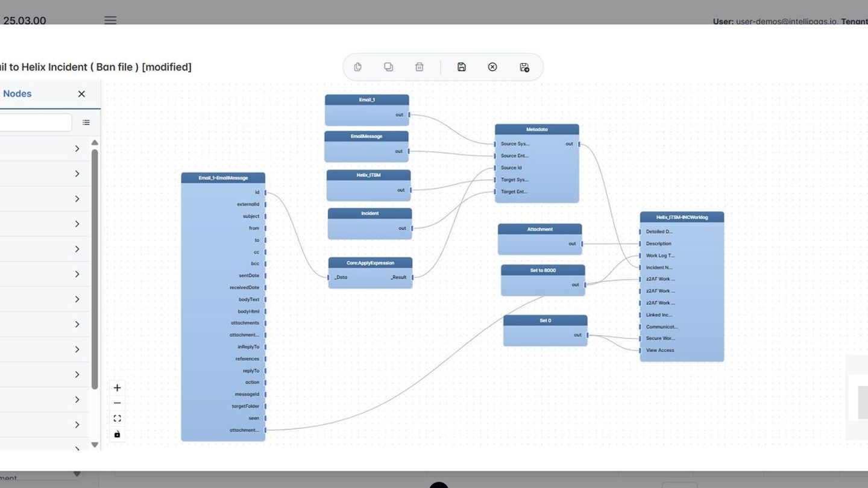Select the Email_1 node header

coord(367,100)
